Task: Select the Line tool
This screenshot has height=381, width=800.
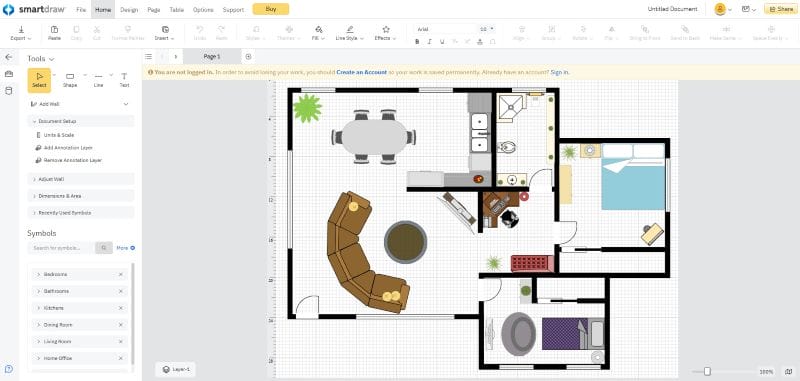Action: tap(98, 80)
